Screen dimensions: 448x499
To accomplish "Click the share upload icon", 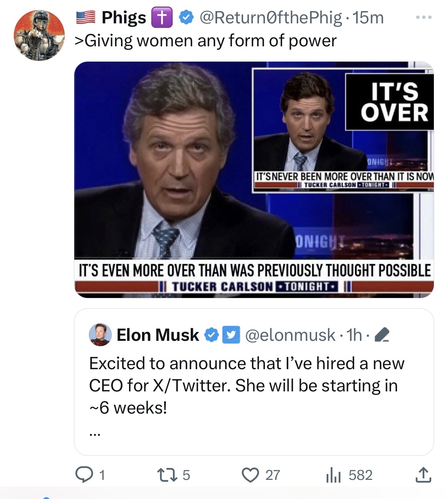I will click(x=423, y=475).
